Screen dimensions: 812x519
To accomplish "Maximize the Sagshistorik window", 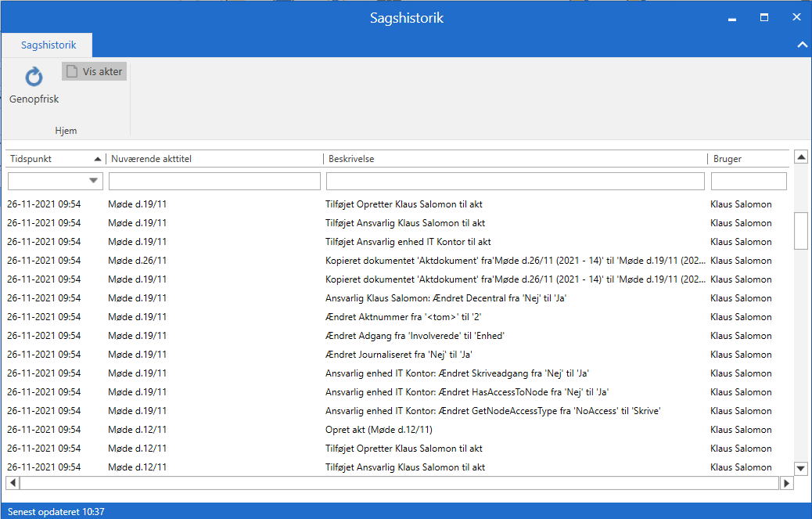I will pos(764,17).
